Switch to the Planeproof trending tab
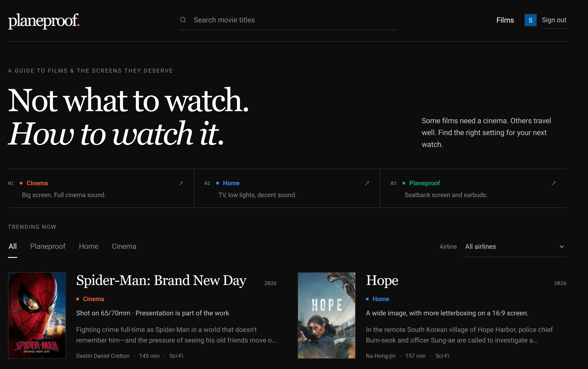 click(48, 246)
